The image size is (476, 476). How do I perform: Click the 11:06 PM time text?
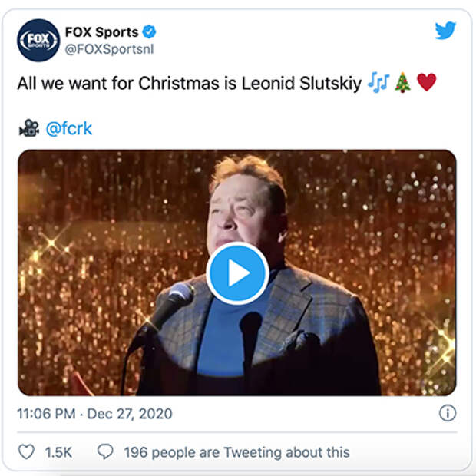[x=46, y=414]
